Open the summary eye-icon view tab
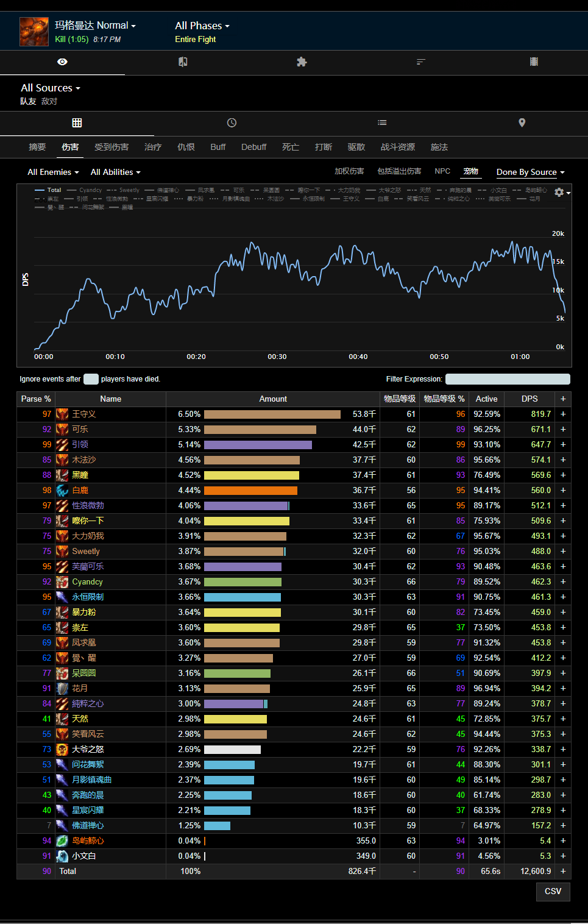 coord(62,62)
